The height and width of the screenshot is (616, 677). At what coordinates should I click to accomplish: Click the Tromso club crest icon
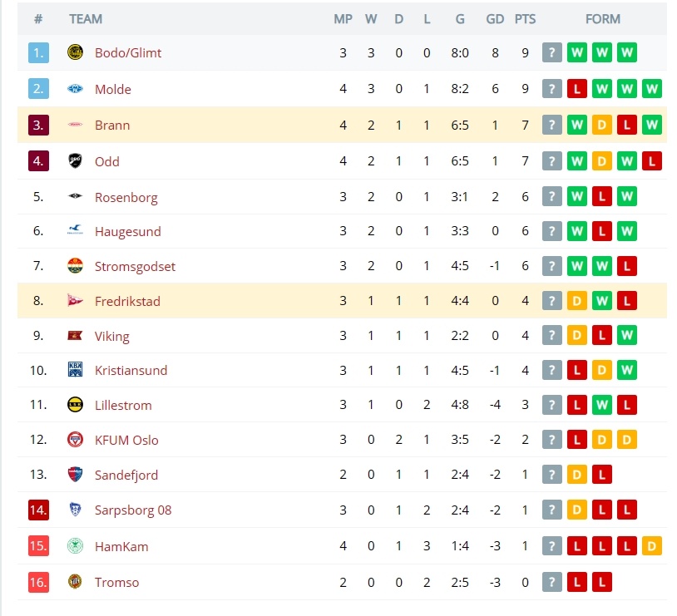pyautogui.click(x=75, y=581)
